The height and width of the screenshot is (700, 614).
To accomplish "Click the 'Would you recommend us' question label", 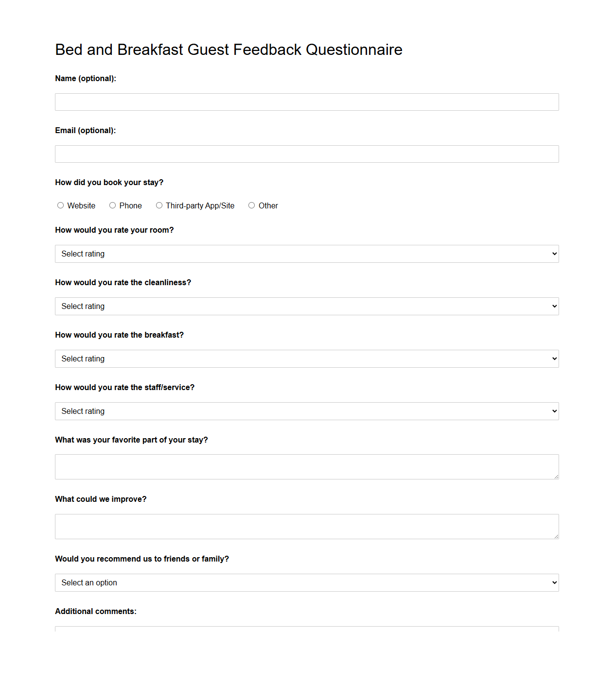I will tap(141, 559).
